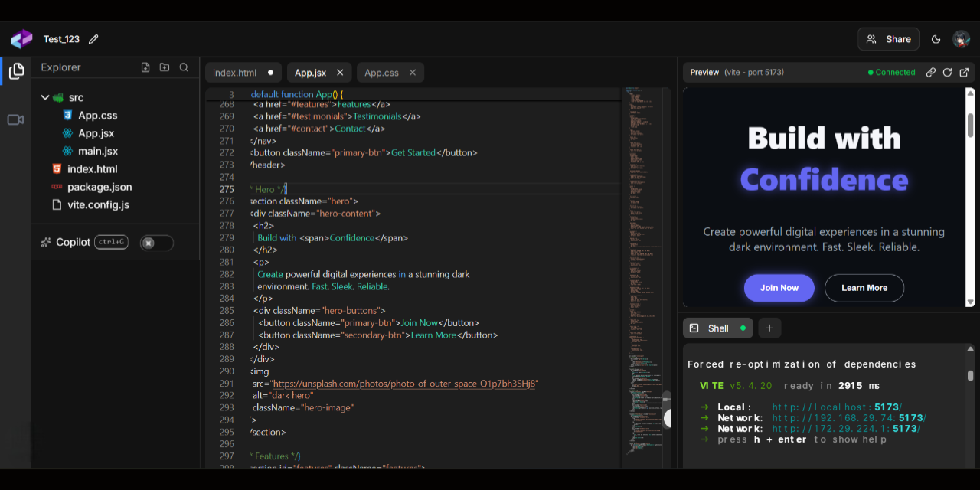Add a new shell tab
This screenshot has width=980, height=490.
(x=769, y=328)
